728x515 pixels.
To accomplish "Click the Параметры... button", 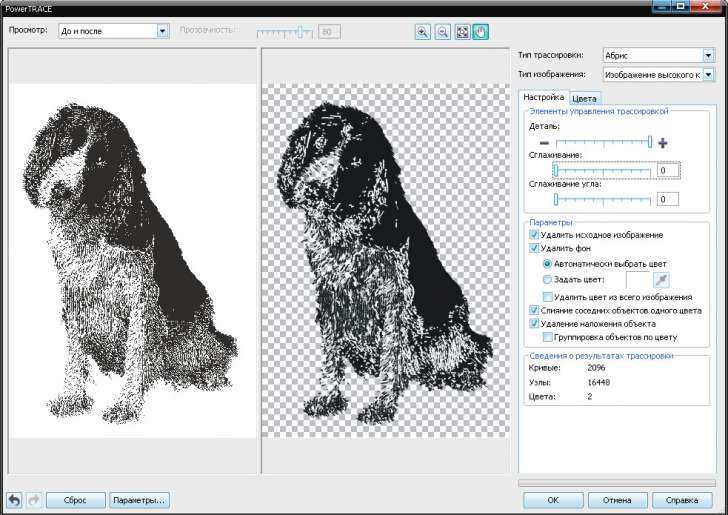I will [x=139, y=499].
